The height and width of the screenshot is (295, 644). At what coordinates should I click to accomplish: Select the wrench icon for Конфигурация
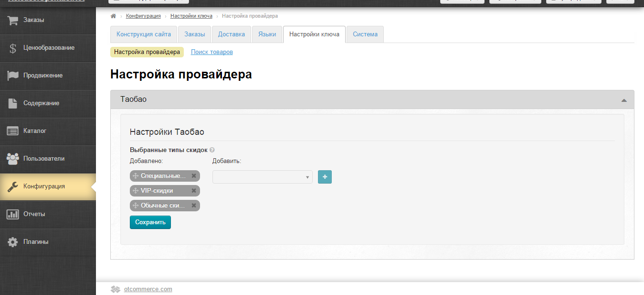[13, 186]
